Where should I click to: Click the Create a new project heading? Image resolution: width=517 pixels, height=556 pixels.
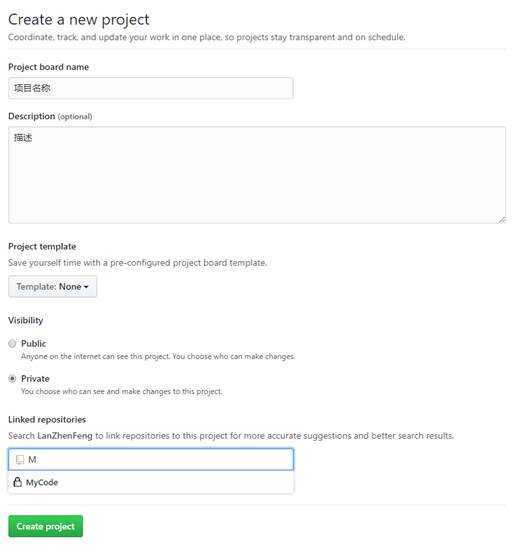[79, 20]
